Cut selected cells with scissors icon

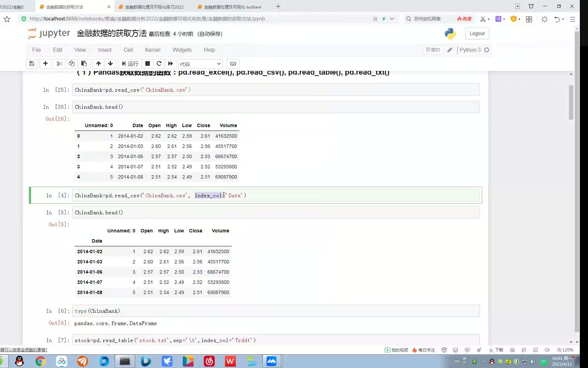(x=59, y=64)
